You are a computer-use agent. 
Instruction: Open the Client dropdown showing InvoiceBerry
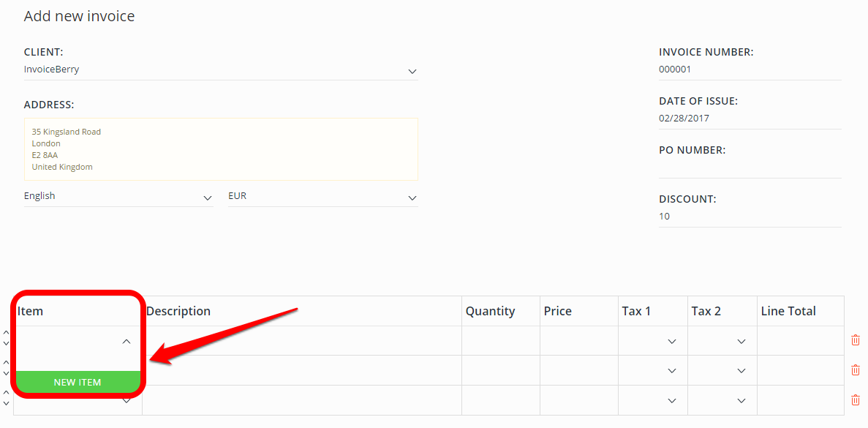(x=221, y=70)
